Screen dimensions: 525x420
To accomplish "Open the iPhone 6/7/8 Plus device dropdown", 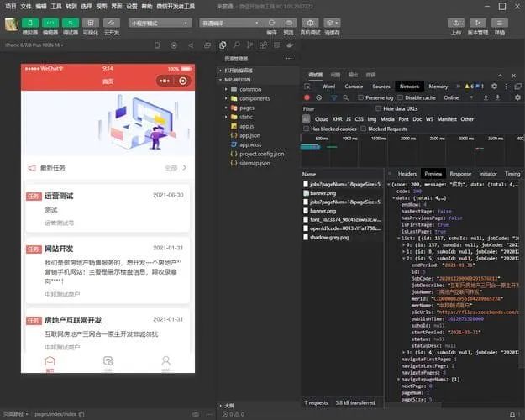I will tap(34, 45).
